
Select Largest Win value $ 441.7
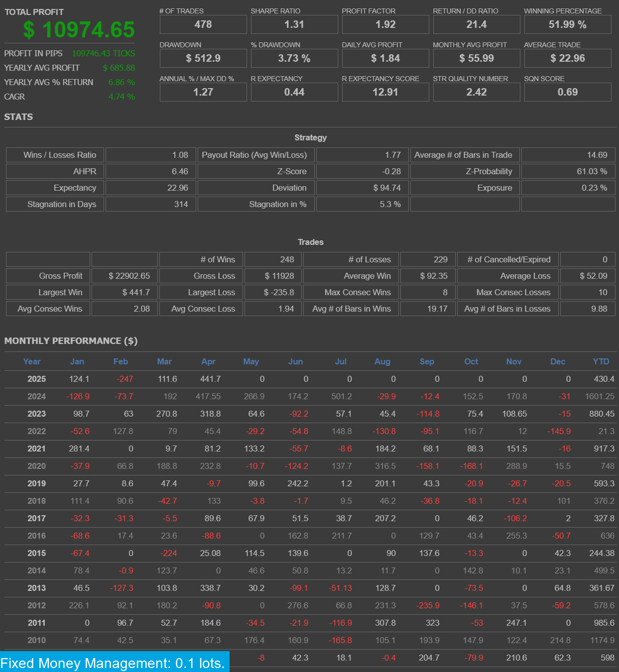coord(125,292)
